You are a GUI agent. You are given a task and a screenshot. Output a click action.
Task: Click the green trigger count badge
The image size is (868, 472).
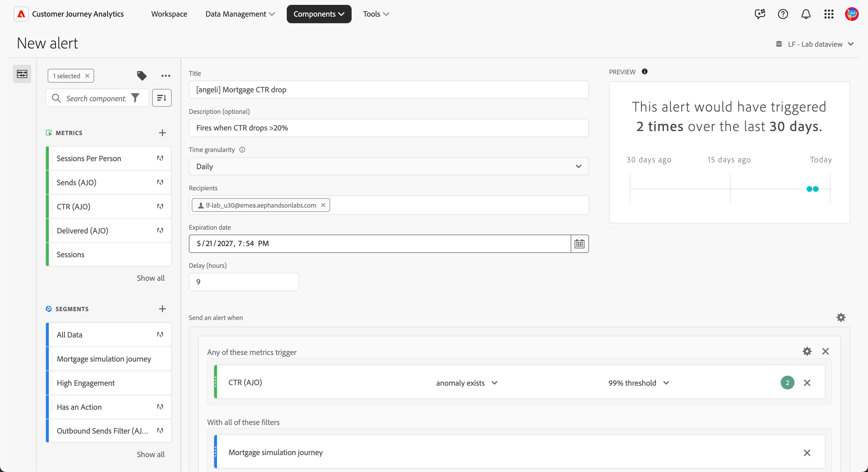pos(787,383)
